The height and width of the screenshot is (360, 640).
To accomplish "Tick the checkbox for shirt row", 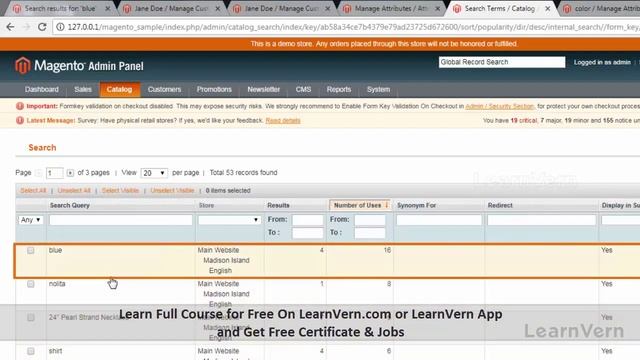I will (x=31, y=351).
